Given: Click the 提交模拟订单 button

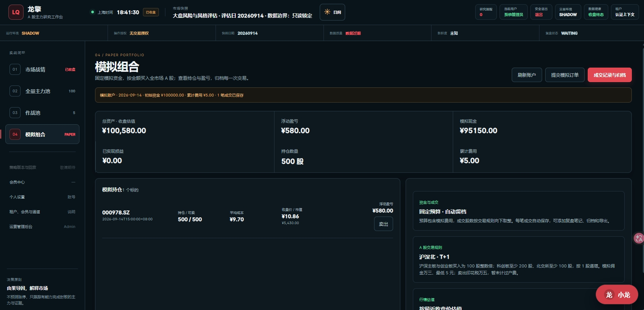Looking at the screenshot, I should click(565, 75).
